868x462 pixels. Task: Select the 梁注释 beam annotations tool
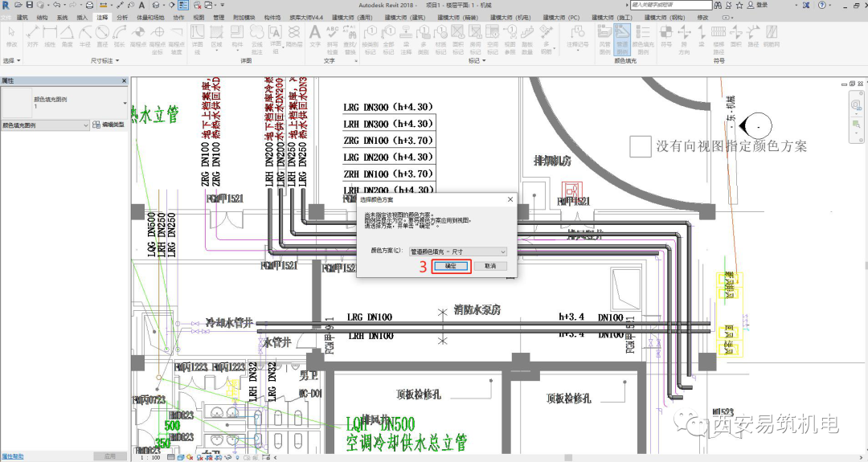pos(406,39)
